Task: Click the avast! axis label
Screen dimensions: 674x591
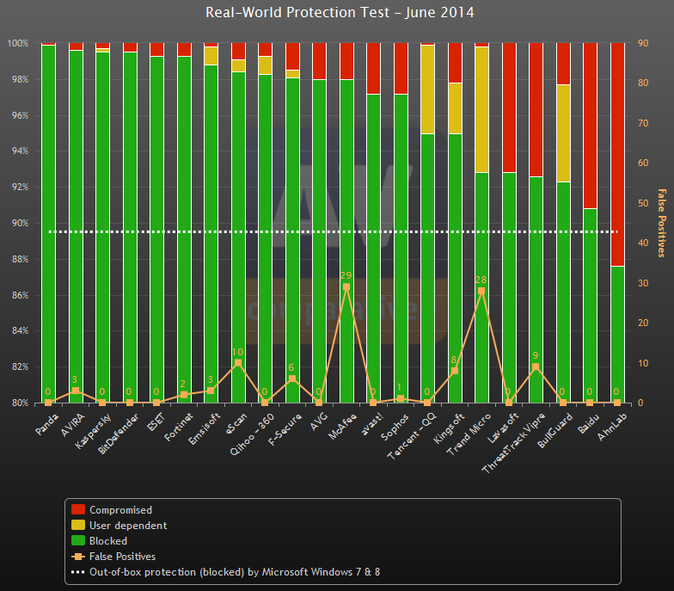Action: click(372, 424)
